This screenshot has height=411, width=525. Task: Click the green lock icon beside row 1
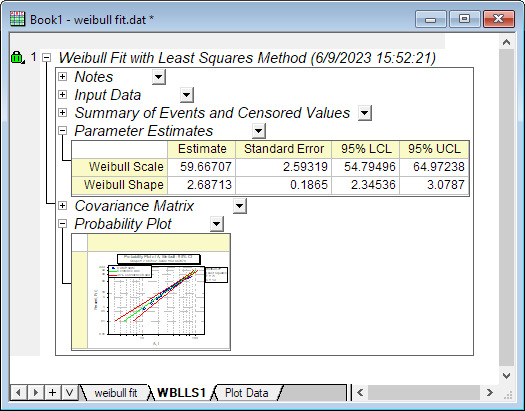[x=17, y=58]
